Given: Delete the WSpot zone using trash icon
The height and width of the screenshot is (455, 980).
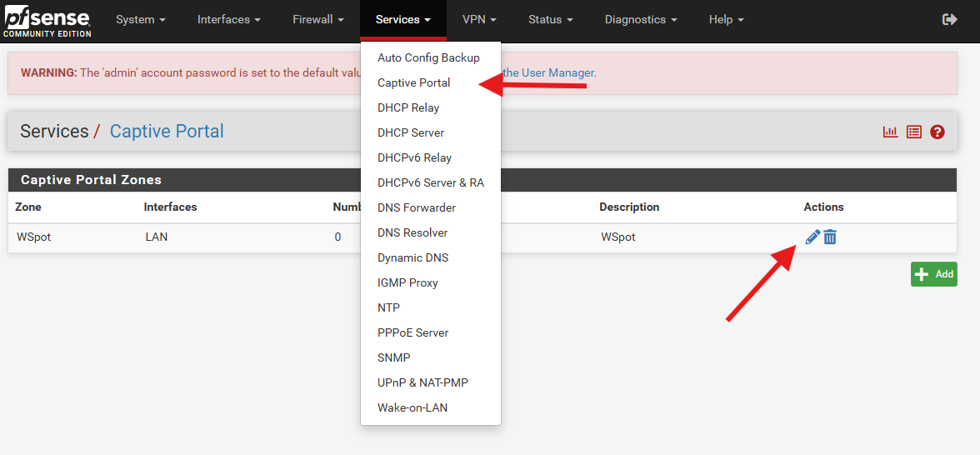Looking at the screenshot, I should click(830, 237).
